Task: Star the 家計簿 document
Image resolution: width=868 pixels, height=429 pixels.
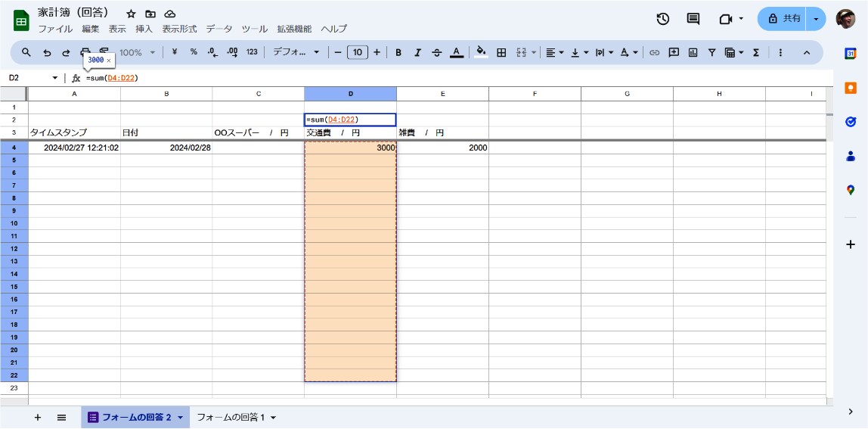Action: (131, 14)
